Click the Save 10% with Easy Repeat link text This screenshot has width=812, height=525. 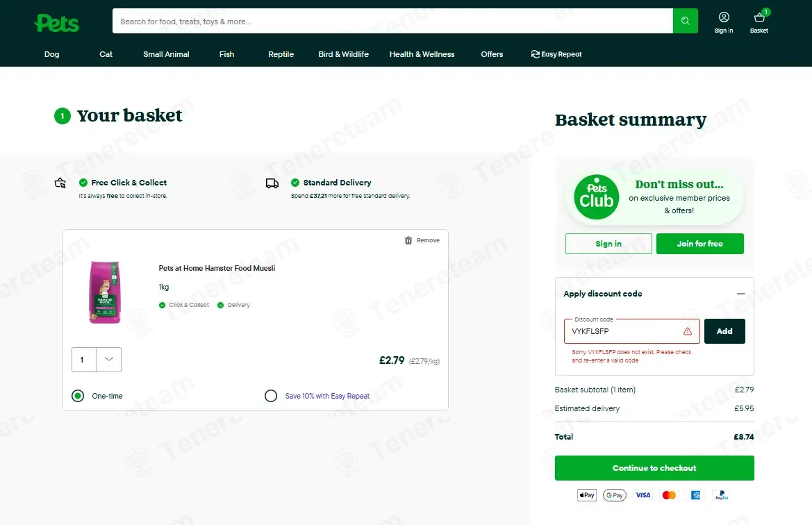click(x=327, y=396)
